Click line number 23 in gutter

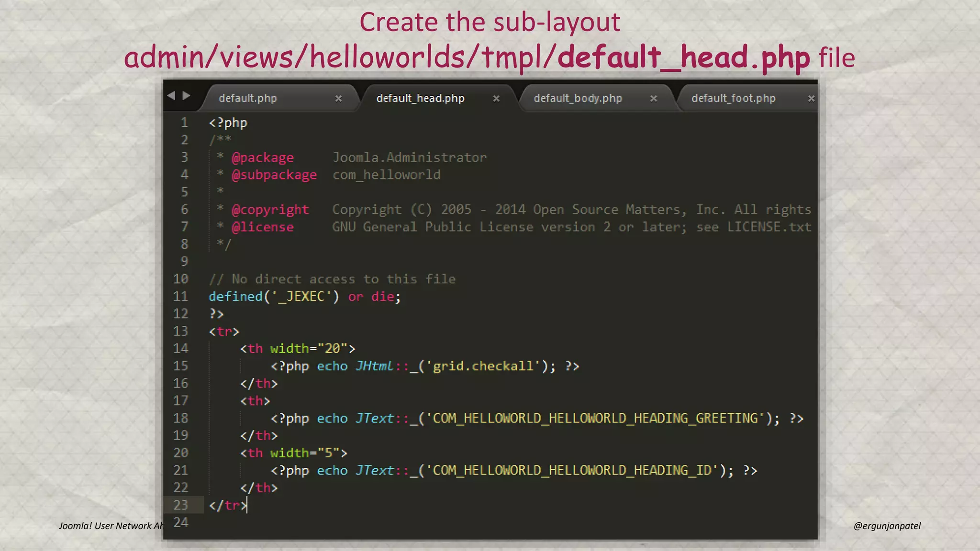(180, 505)
